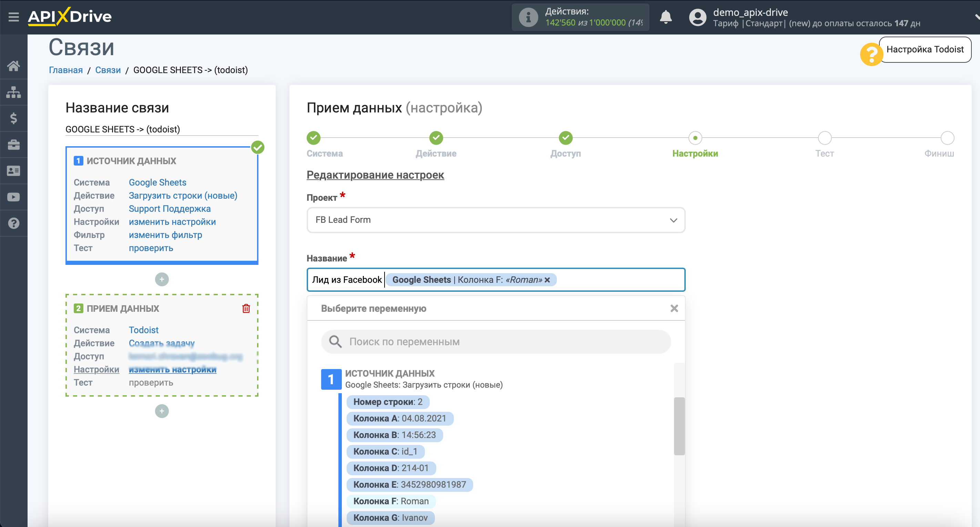Click the изменить фильтр link

pos(165,235)
